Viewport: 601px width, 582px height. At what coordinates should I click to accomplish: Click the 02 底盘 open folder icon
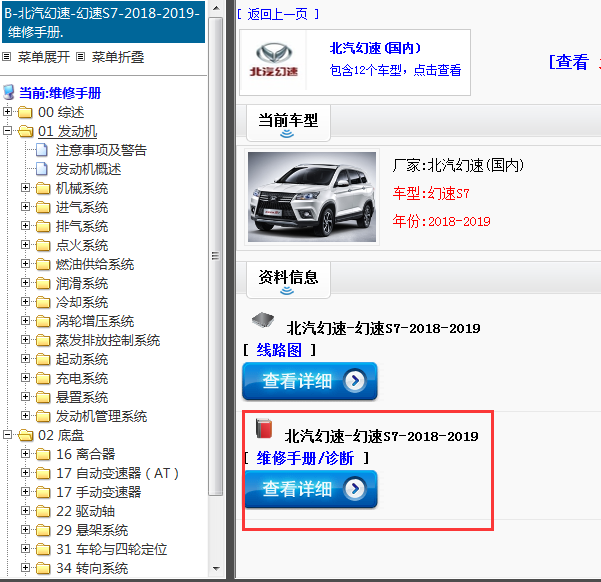[x=26, y=435]
